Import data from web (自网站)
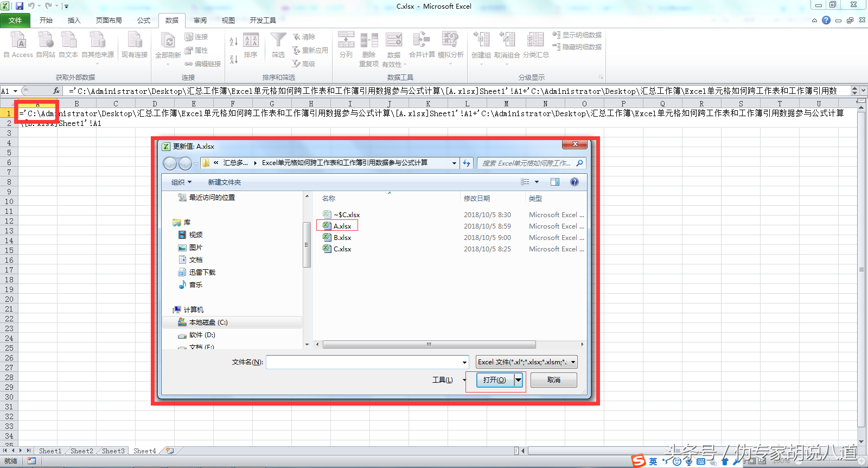868x468 pixels. [x=46, y=45]
